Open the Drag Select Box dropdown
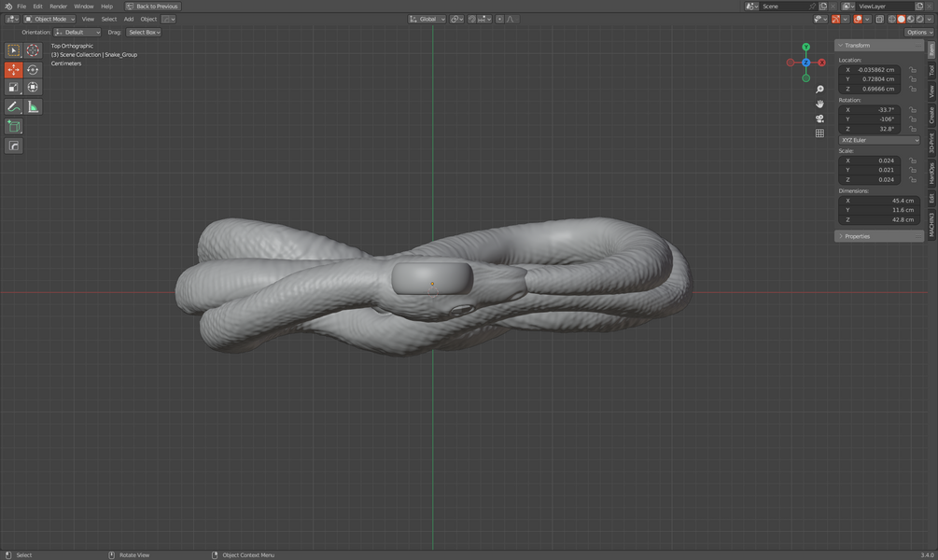The width and height of the screenshot is (938, 560). click(144, 33)
